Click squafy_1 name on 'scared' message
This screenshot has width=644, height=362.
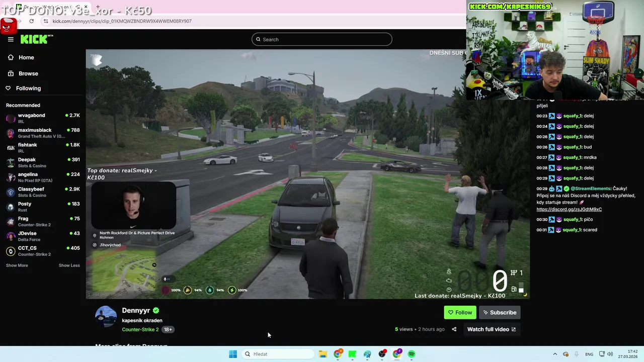572,230
